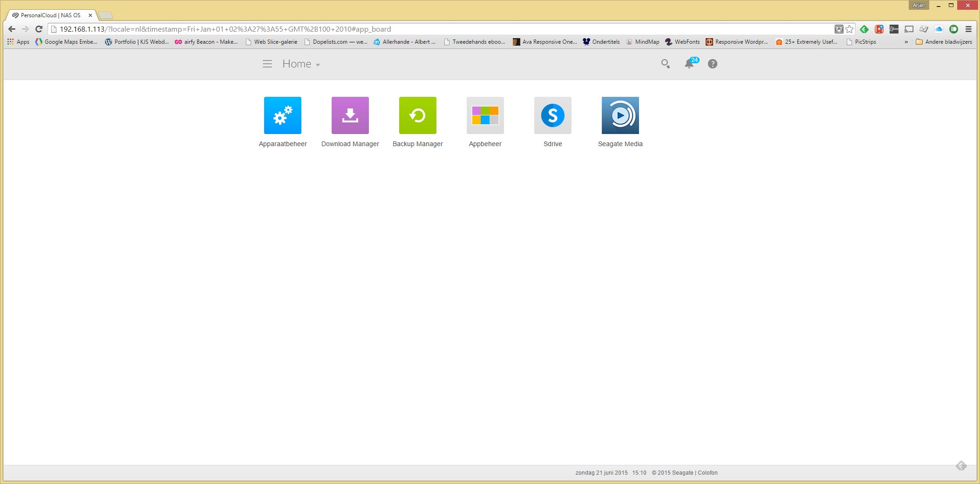This screenshot has width=980, height=484.
Task: Open the Ondertitels bookmark
Action: click(601, 42)
